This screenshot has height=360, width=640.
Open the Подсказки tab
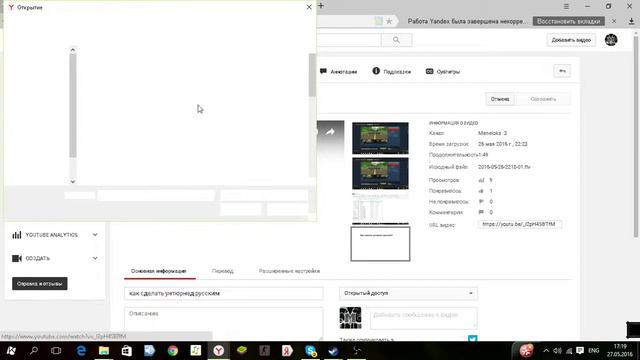[391, 71]
